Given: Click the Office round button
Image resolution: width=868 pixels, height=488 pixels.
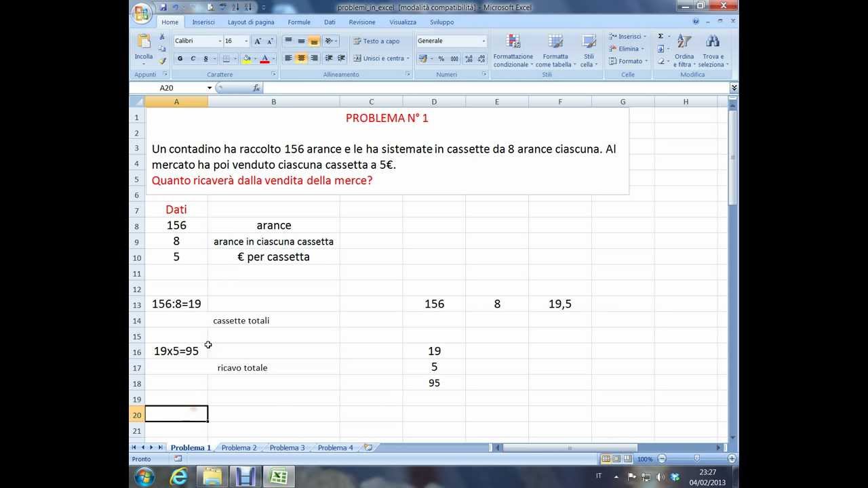Looking at the screenshot, I should tap(142, 14).
